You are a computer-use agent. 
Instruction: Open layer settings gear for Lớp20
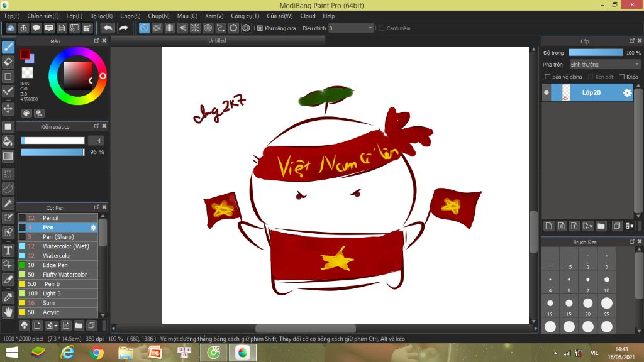(627, 93)
